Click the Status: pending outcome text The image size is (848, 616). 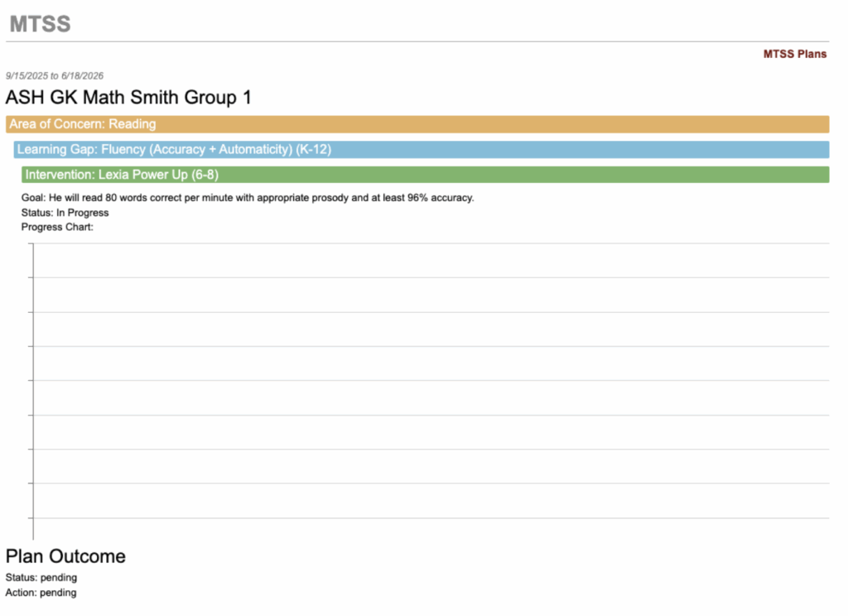41,578
